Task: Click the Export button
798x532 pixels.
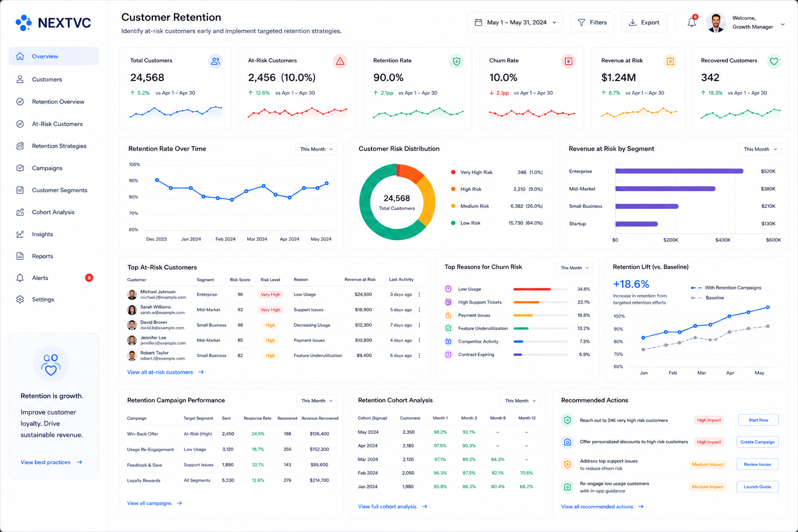Action: pos(644,22)
